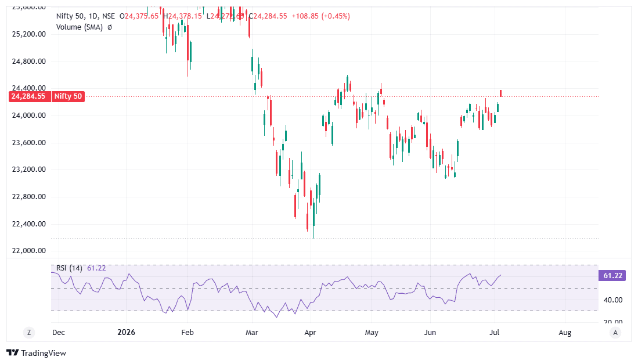Click the Volume (SMA) indicator label

point(80,27)
